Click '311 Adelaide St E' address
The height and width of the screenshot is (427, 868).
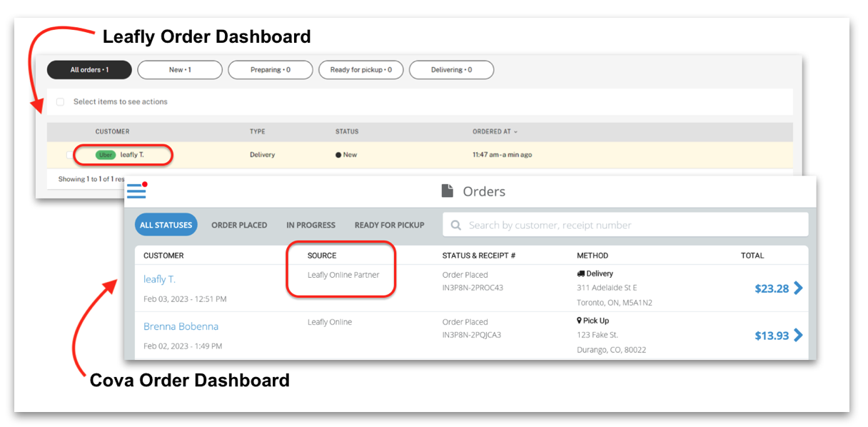pyautogui.click(x=607, y=288)
